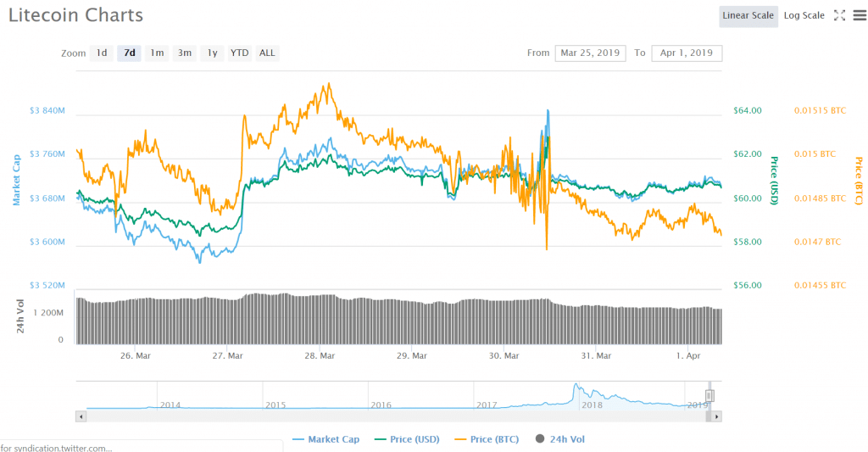Image resolution: width=868 pixels, height=452 pixels.
Task: Toggle the Price (USD) legend item
Action: click(409, 439)
